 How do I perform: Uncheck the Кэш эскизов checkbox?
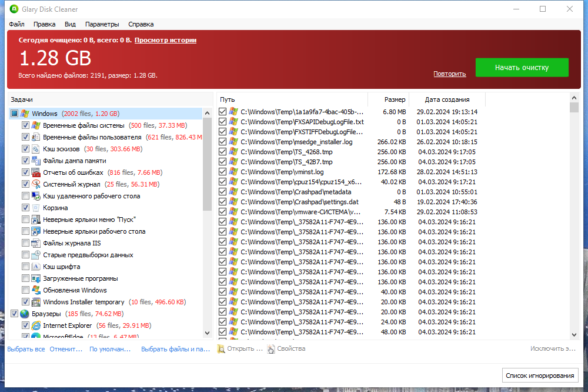tap(25, 149)
